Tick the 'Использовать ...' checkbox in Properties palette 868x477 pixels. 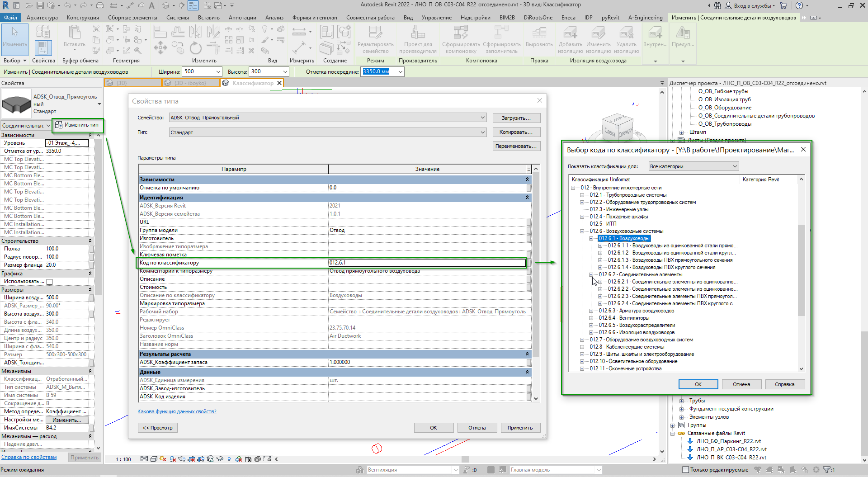(x=50, y=282)
